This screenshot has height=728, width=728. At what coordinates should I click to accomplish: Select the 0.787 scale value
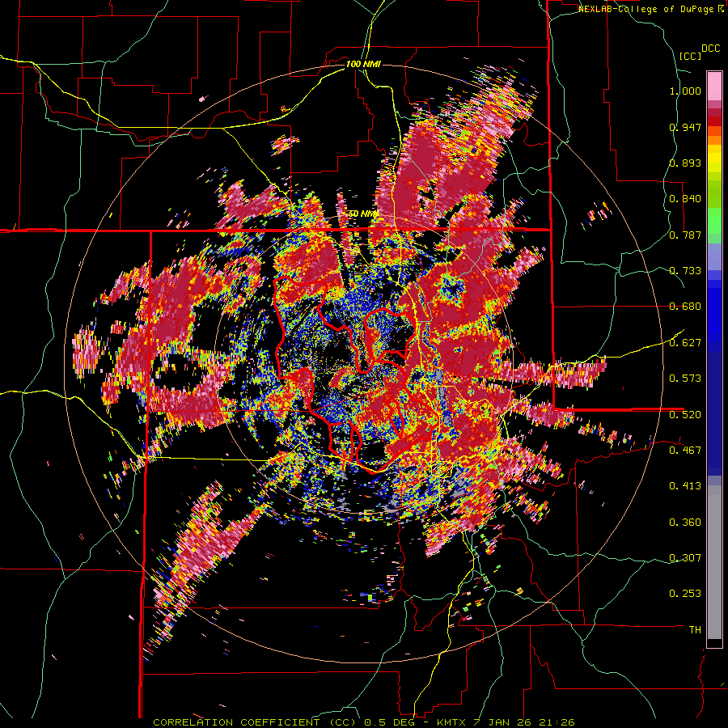click(685, 235)
